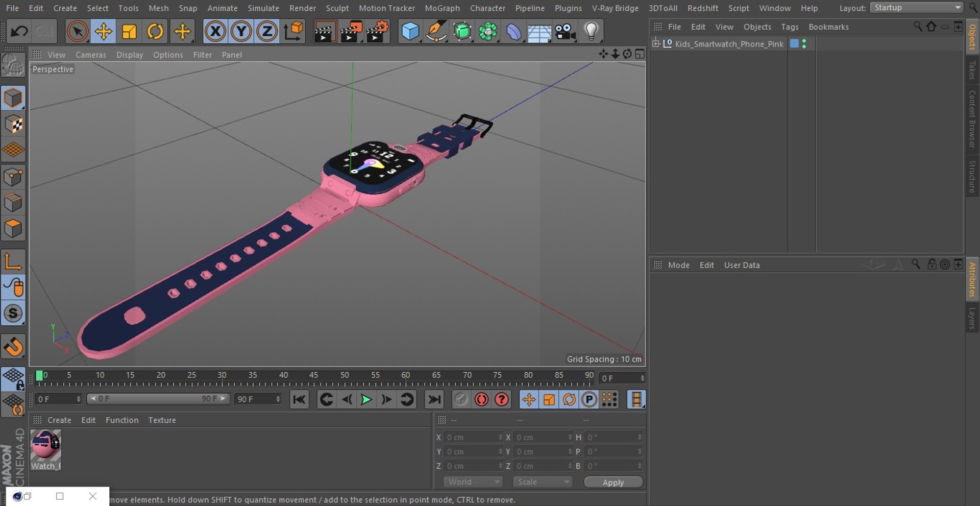980x506 pixels.
Task: Jump to end of timeline
Action: [x=434, y=399]
